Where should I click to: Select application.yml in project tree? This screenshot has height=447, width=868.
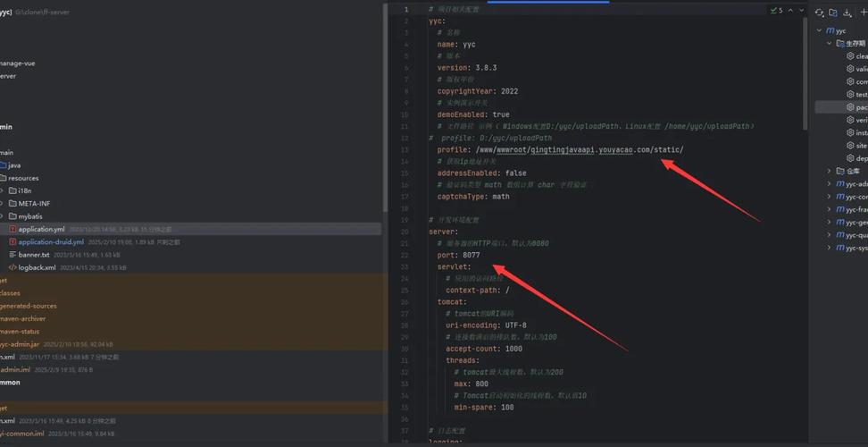click(41, 229)
